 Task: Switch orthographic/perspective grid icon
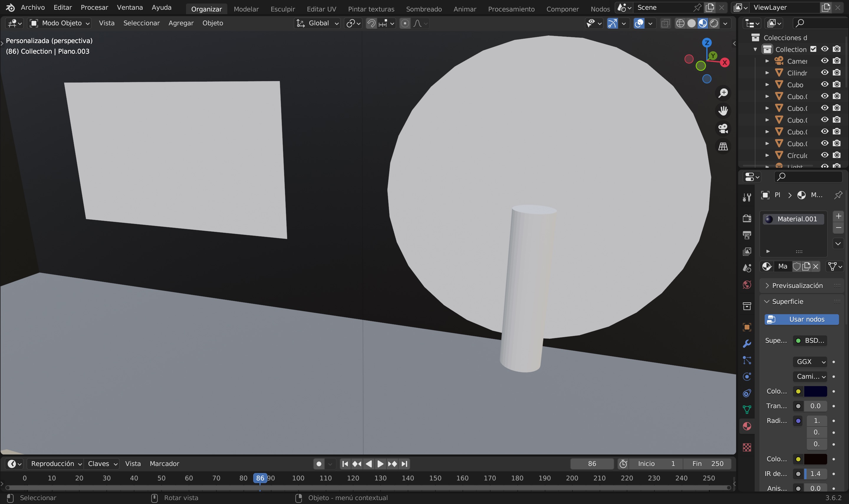(723, 146)
